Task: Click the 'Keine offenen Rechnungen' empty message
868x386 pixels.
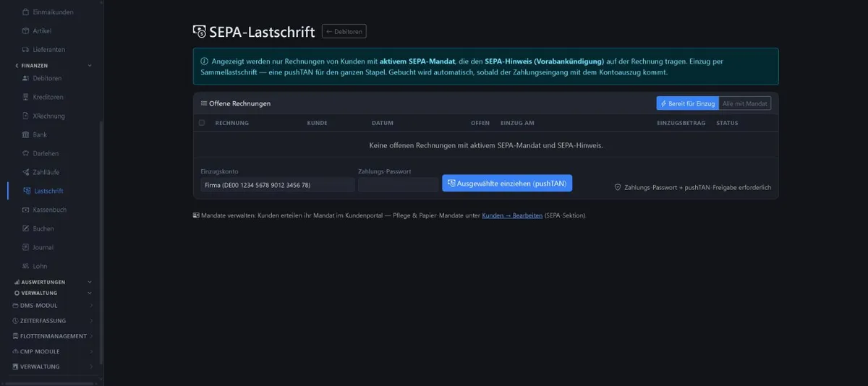Action: pyautogui.click(x=486, y=145)
